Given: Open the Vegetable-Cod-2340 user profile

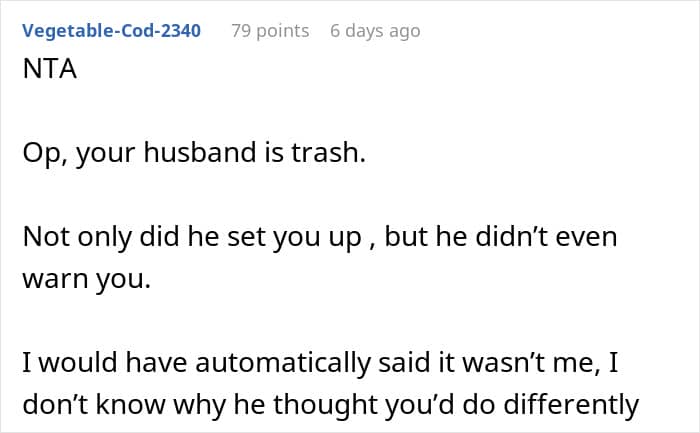Looking at the screenshot, I should click(x=112, y=31).
